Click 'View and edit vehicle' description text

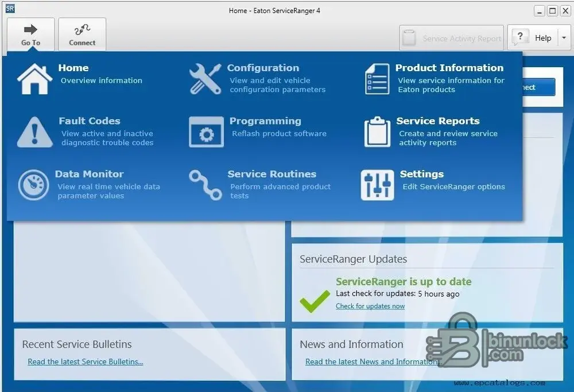[x=270, y=80]
